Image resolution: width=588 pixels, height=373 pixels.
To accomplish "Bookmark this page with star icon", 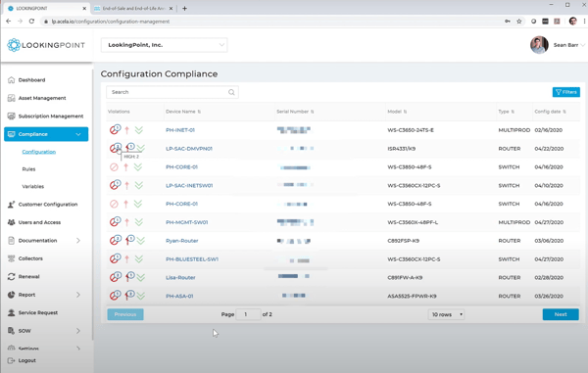I will pyautogui.click(x=519, y=22).
